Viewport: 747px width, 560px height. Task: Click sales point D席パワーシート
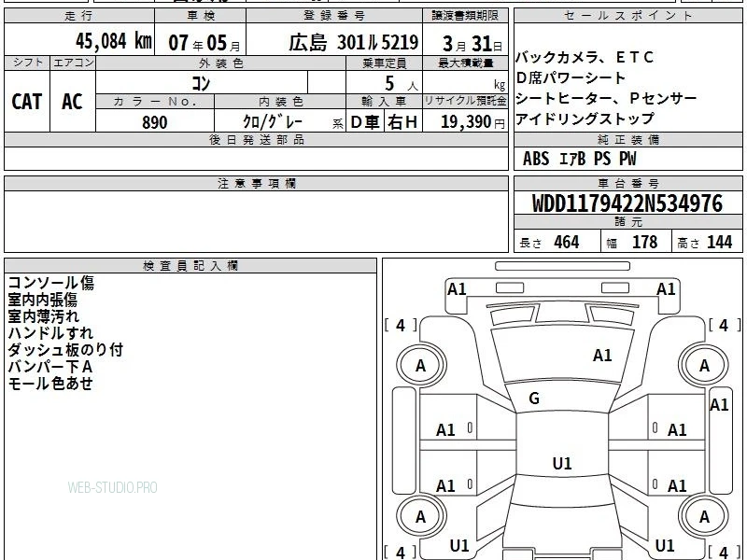point(571,77)
